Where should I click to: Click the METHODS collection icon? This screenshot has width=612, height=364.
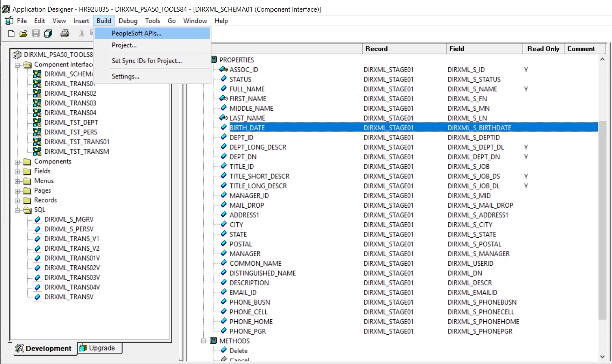[214, 341]
